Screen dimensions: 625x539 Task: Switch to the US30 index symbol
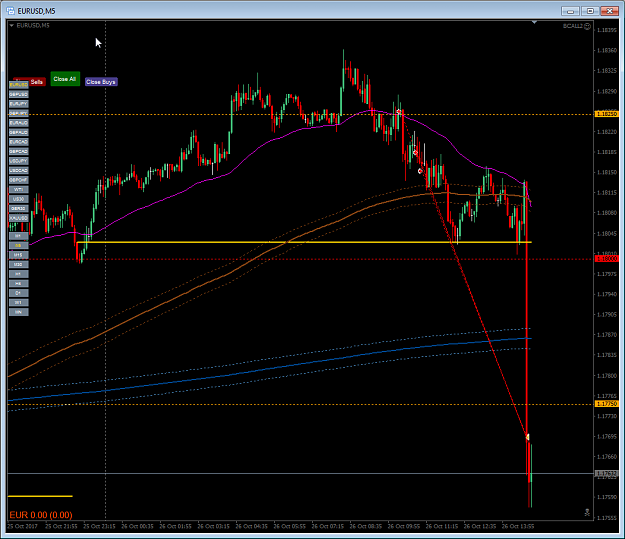coord(19,199)
